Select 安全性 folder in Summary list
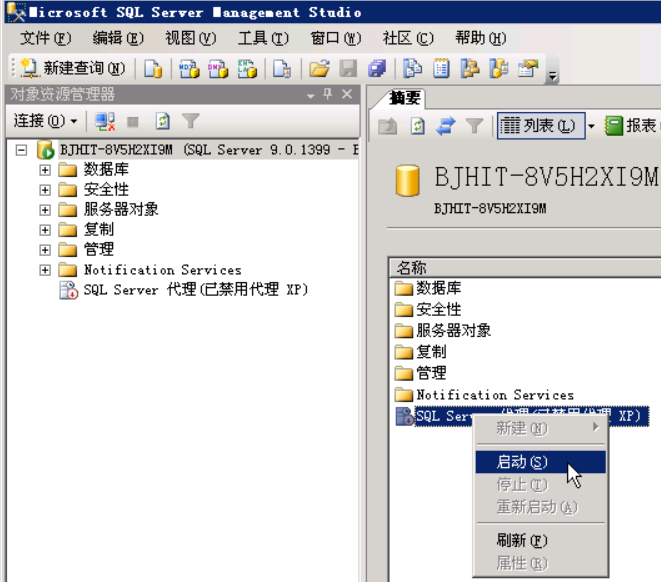Image resolution: width=661 pixels, height=582 pixels. pos(428,310)
